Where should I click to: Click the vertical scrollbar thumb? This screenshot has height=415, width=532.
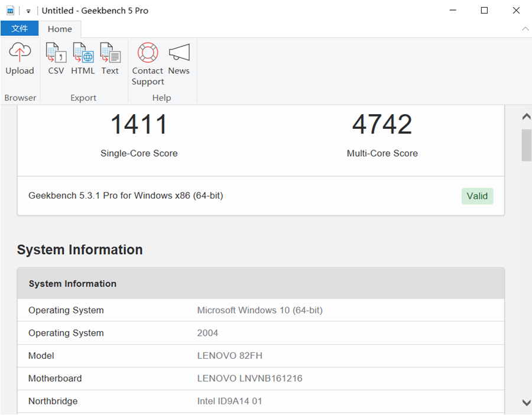526,145
